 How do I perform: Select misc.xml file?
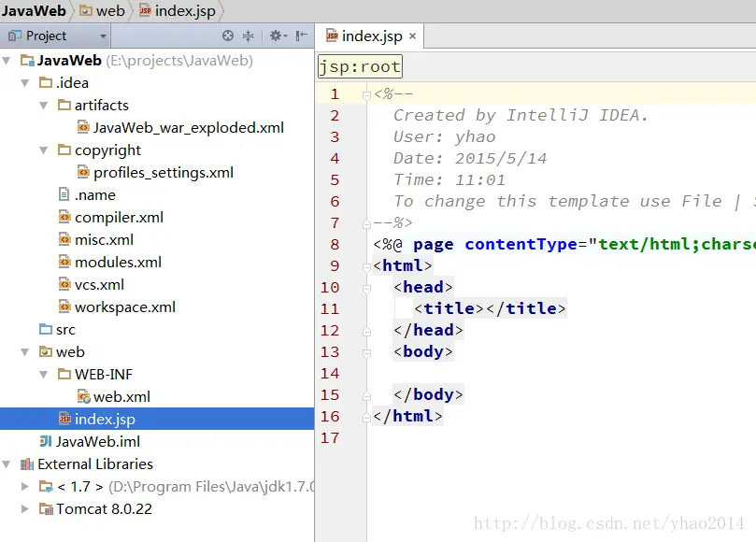point(104,239)
